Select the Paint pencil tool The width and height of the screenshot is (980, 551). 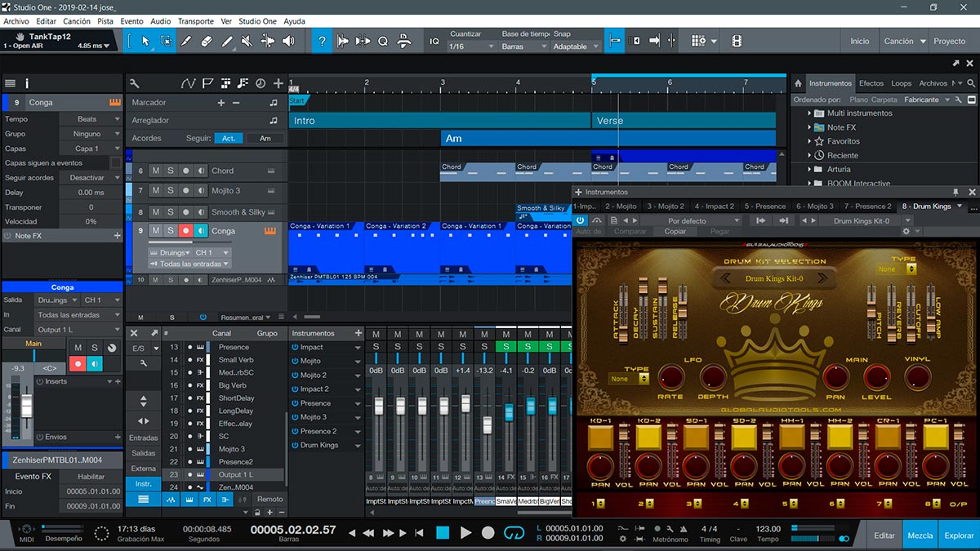pyautogui.click(x=227, y=41)
